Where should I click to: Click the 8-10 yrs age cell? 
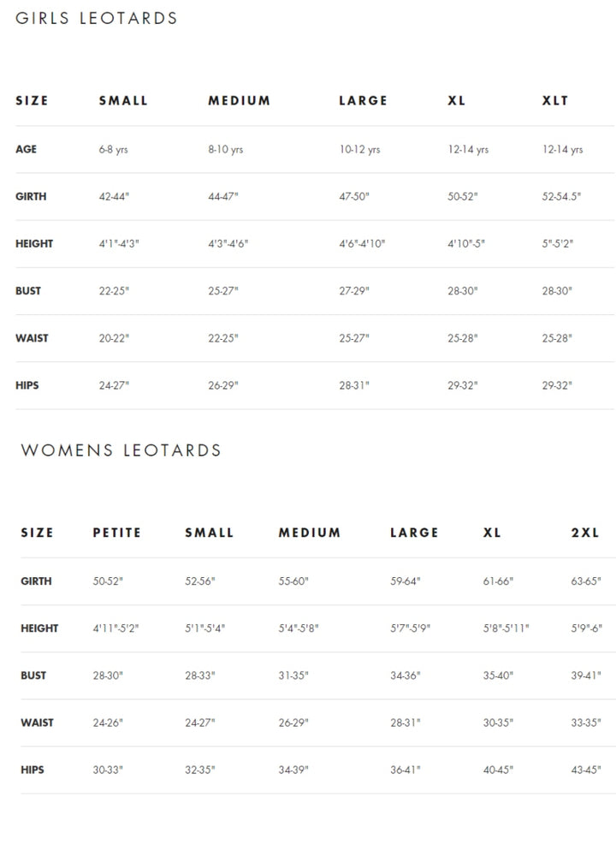click(225, 150)
